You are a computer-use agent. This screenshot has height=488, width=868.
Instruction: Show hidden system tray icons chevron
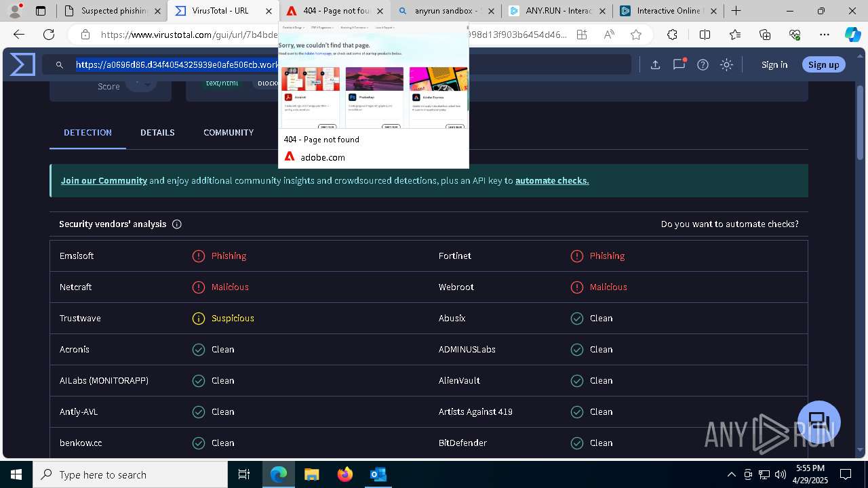pyautogui.click(x=731, y=474)
